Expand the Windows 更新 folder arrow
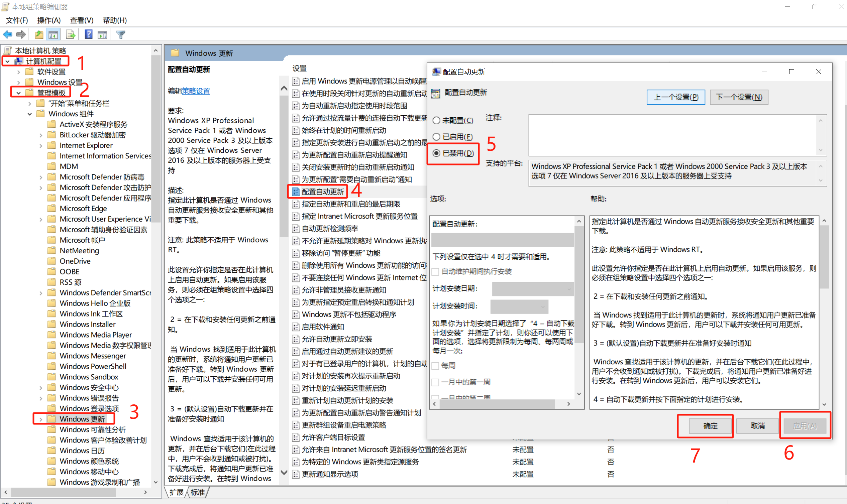Viewport: 847px width, 504px height. click(41, 419)
